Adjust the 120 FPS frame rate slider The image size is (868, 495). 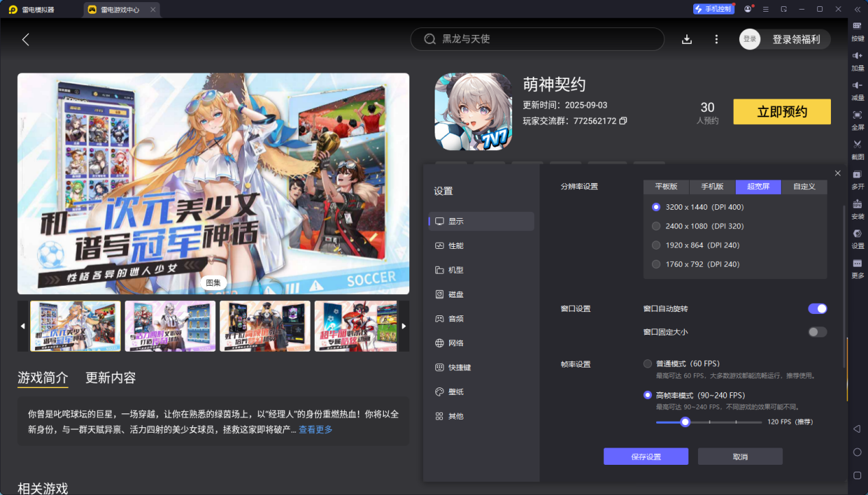(684, 422)
